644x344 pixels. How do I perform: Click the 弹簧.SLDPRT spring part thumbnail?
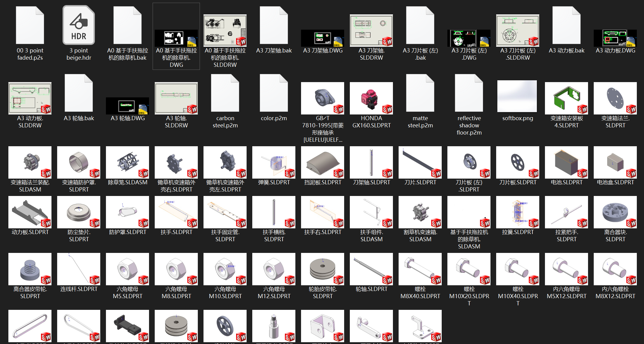pyautogui.click(x=274, y=162)
